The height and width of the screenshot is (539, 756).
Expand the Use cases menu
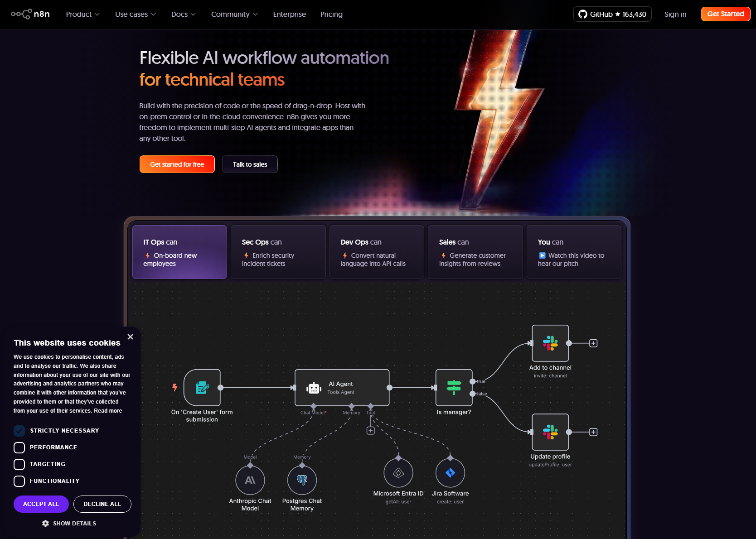pyautogui.click(x=136, y=14)
